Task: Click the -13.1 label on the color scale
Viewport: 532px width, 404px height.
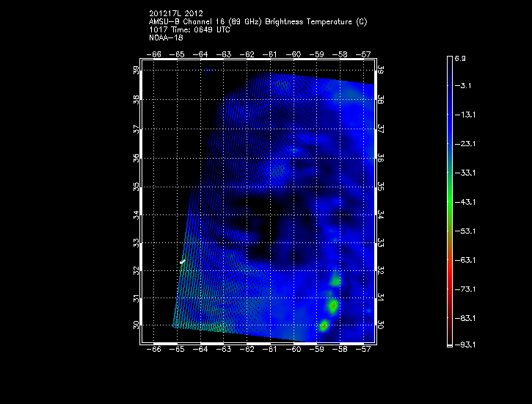Action: [x=464, y=115]
